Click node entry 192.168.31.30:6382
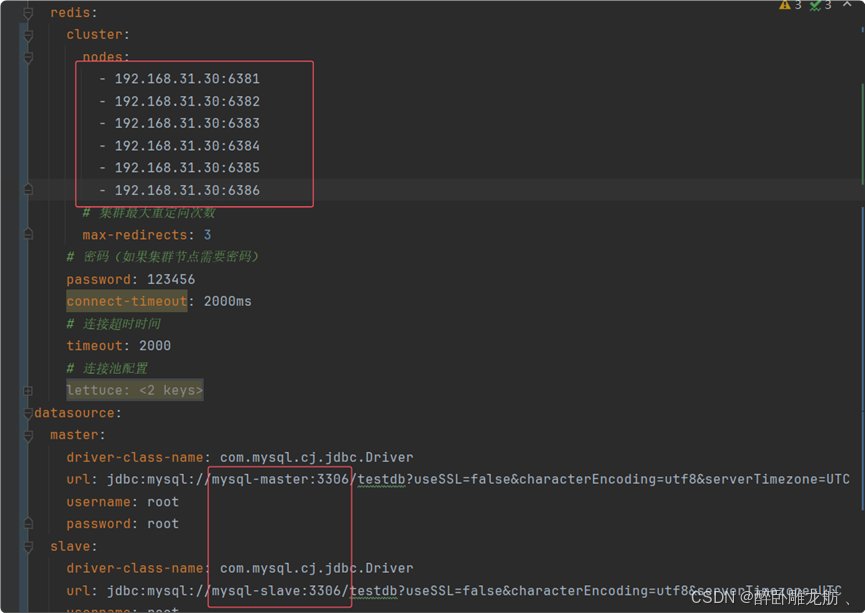 pyautogui.click(x=187, y=102)
